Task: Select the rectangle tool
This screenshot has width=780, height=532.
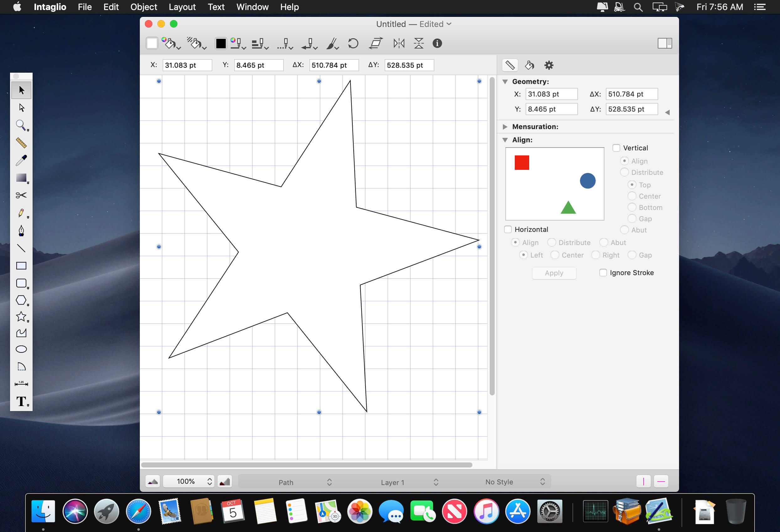Action: [x=22, y=266]
